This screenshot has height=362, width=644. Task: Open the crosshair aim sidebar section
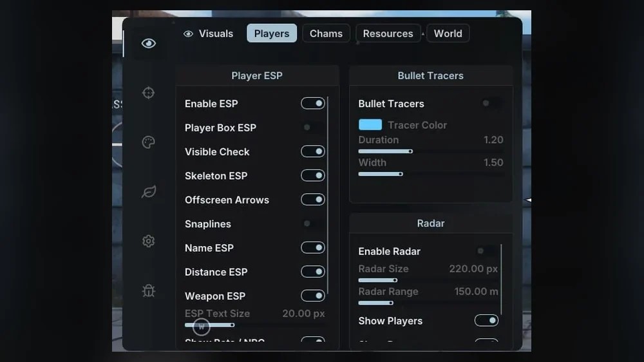[148, 93]
